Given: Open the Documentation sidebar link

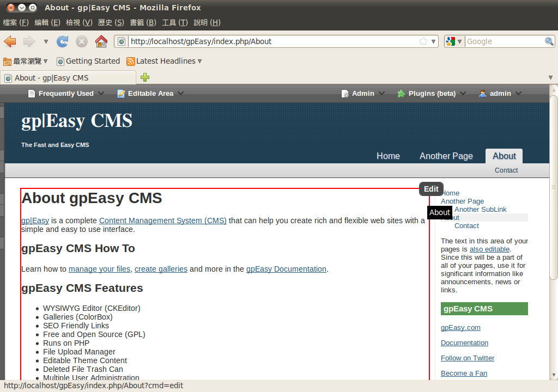Looking at the screenshot, I should pyautogui.click(x=464, y=343).
